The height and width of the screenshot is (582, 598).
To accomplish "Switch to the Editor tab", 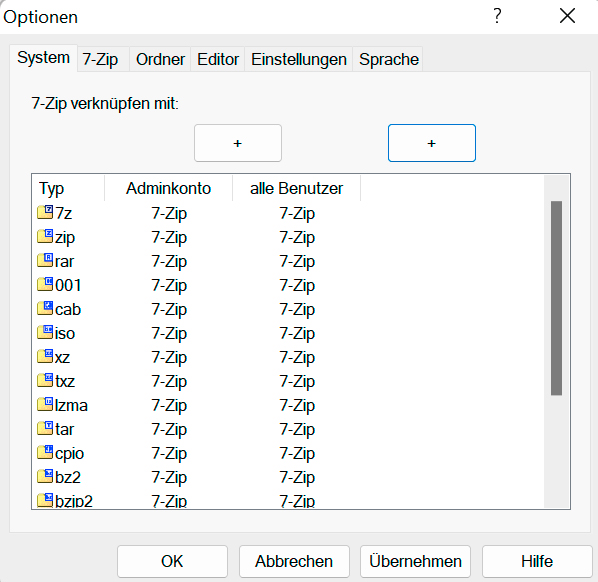I will (x=218, y=59).
